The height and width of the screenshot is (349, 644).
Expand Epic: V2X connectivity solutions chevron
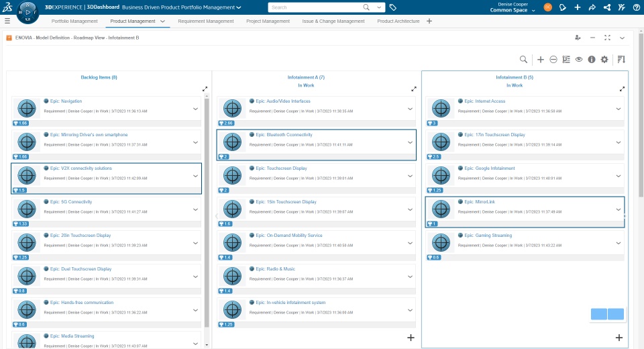(195, 176)
